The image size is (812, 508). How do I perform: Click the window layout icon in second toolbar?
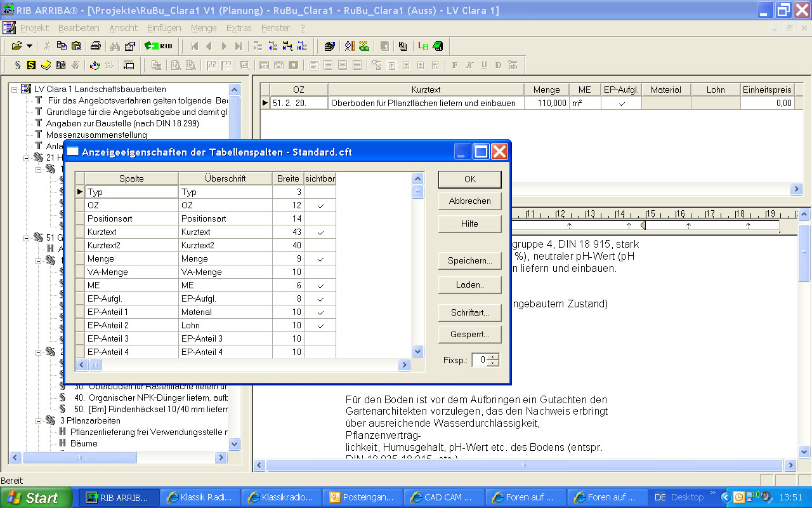pyautogui.click(x=129, y=65)
